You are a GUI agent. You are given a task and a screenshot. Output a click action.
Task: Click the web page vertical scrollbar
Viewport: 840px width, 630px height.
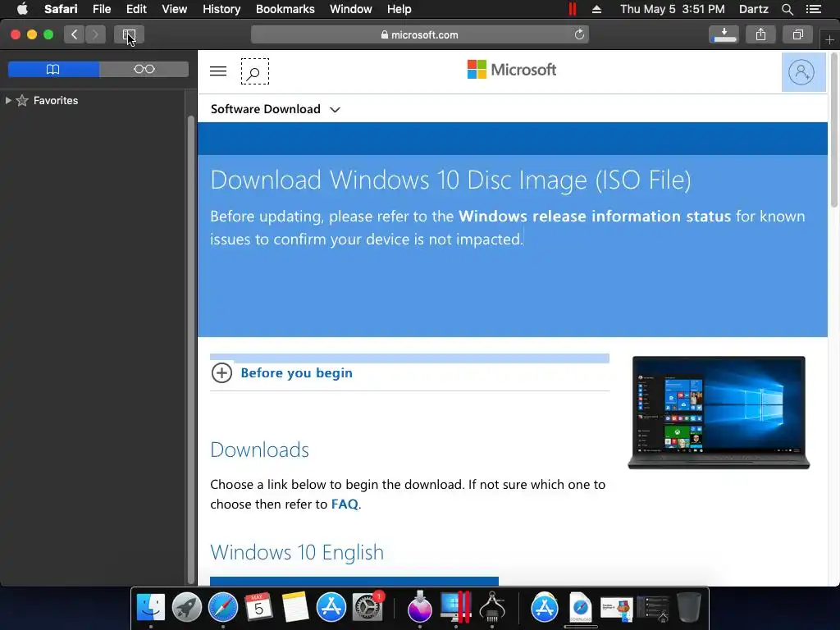[x=834, y=129]
